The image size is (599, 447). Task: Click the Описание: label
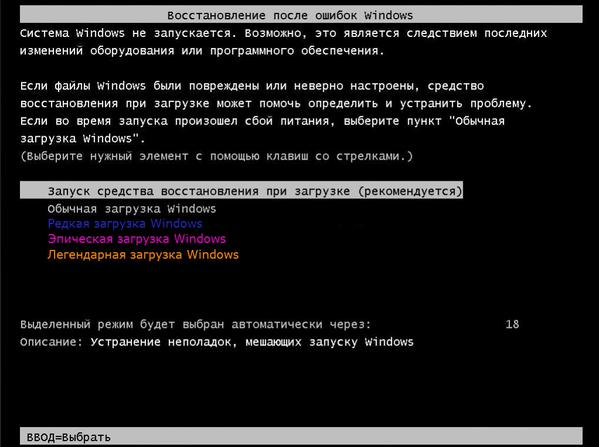pyautogui.click(x=52, y=342)
